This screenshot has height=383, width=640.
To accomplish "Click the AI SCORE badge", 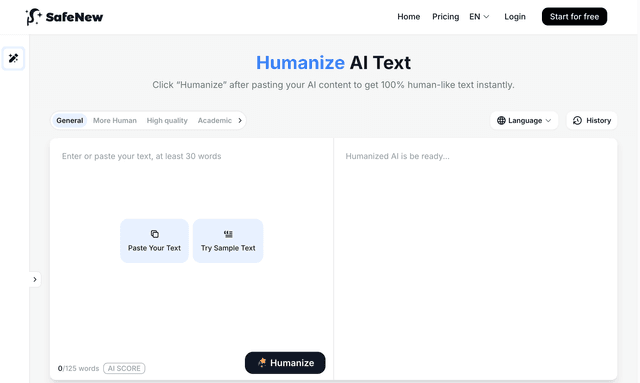I will pyautogui.click(x=124, y=368).
